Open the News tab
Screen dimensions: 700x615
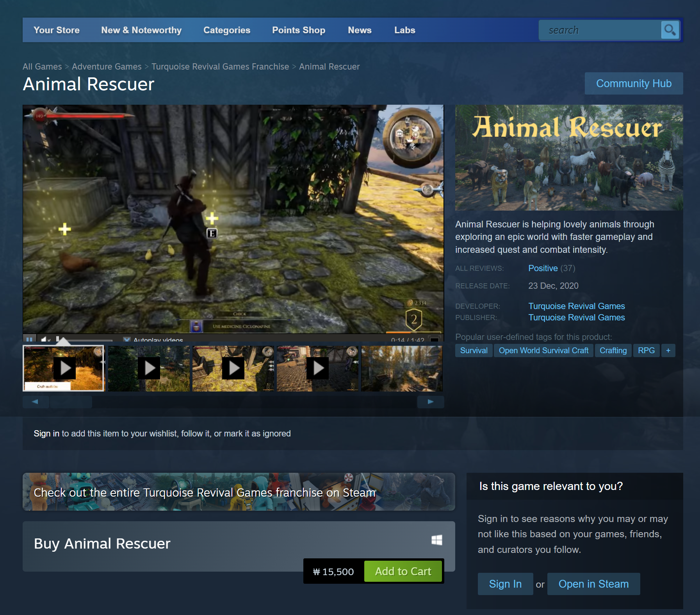[x=360, y=30]
